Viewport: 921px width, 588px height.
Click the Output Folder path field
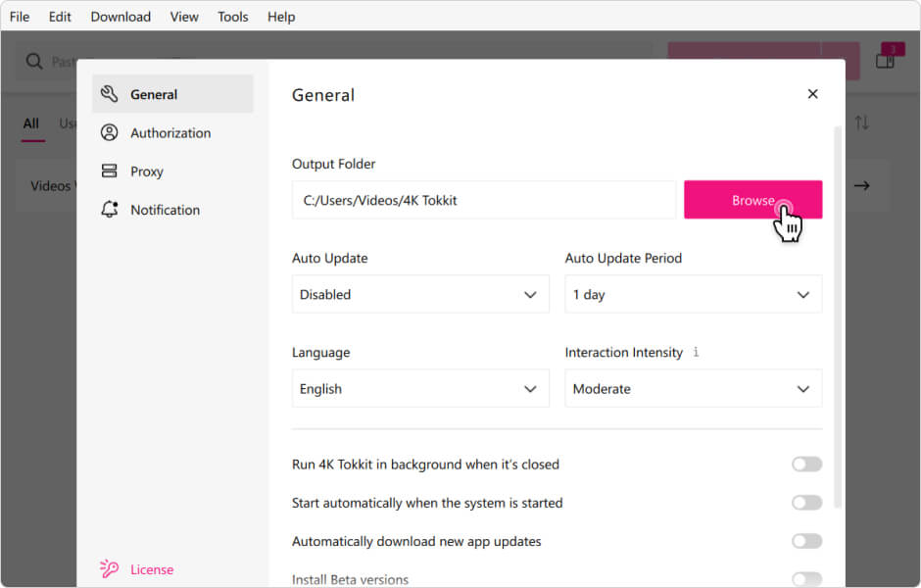[x=483, y=200]
